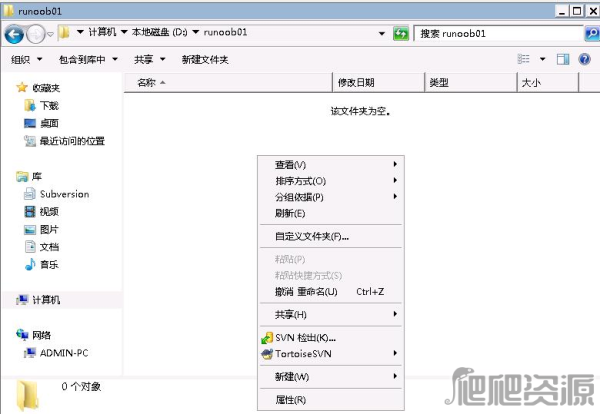This screenshot has width=600, height=414.
Task: Open the view options dropdown arrow
Action: click(542, 59)
